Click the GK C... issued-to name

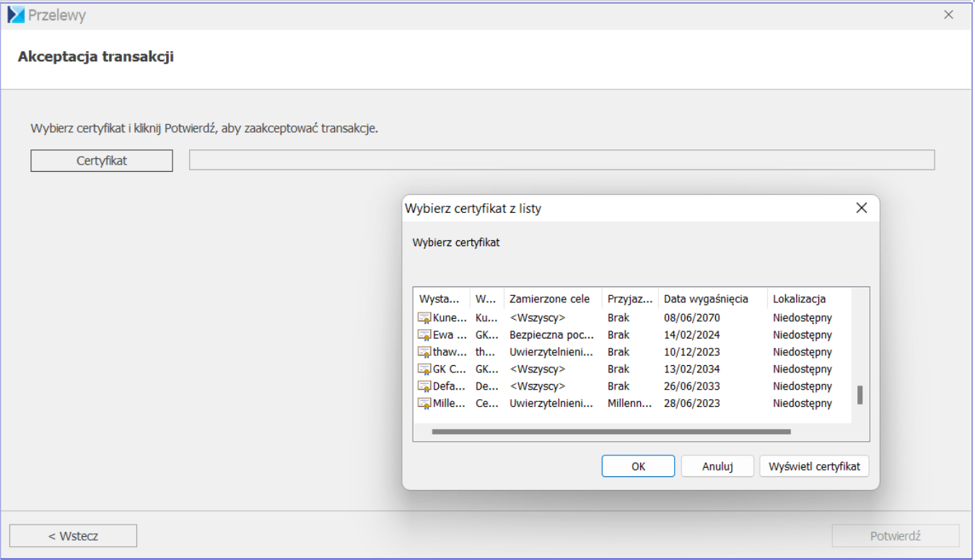click(450, 369)
